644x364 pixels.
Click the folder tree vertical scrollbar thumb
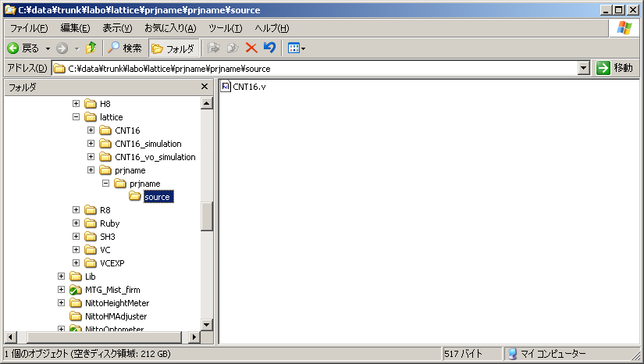coord(207,216)
